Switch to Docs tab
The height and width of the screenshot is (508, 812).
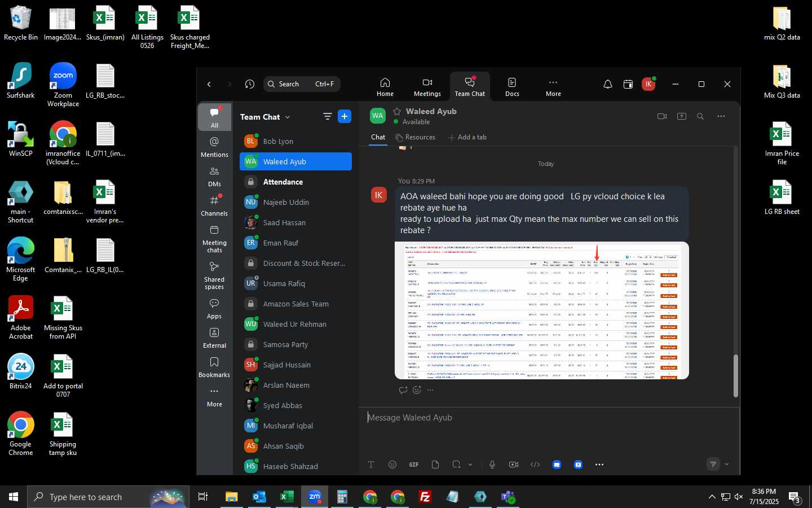[x=512, y=87]
